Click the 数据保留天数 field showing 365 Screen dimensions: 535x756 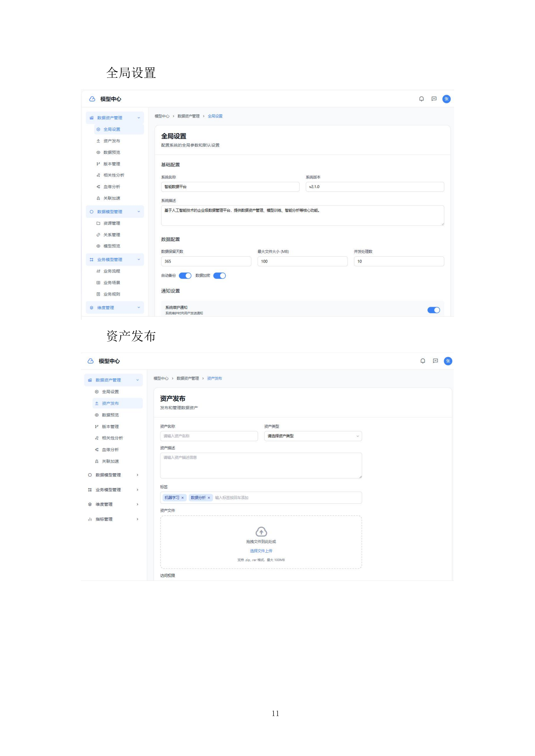206,261
